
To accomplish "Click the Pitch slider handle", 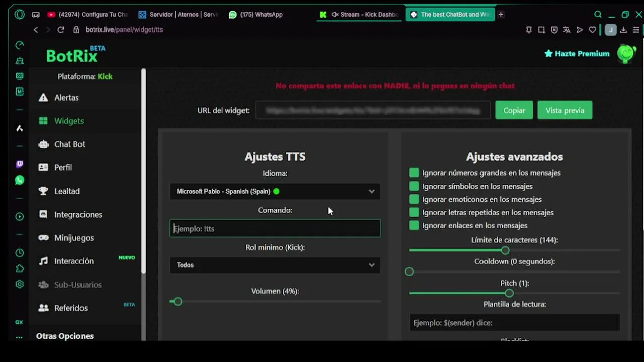I will tap(509, 293).
